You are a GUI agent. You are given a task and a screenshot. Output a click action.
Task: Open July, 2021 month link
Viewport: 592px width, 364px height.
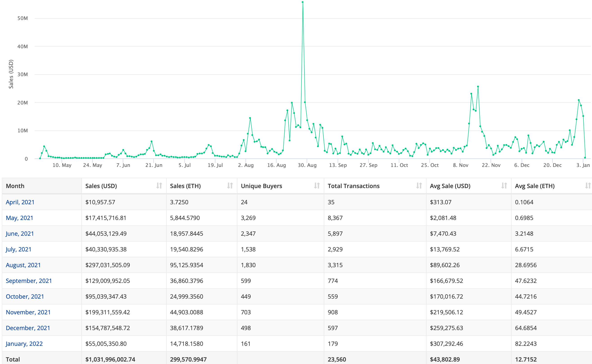pyautogui.click(x=18, y=249)
